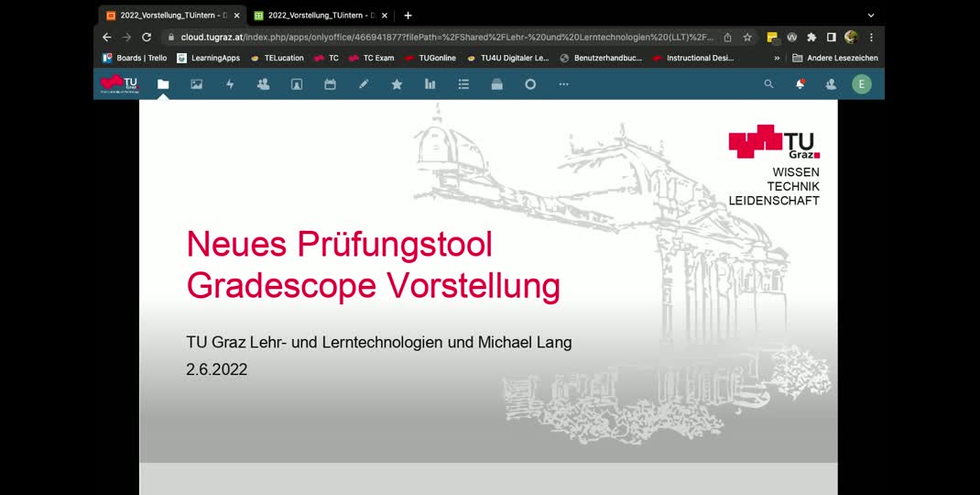The image size is (980, 495).
Task: Open the pencil Notes icon
Action: point(364,83)
